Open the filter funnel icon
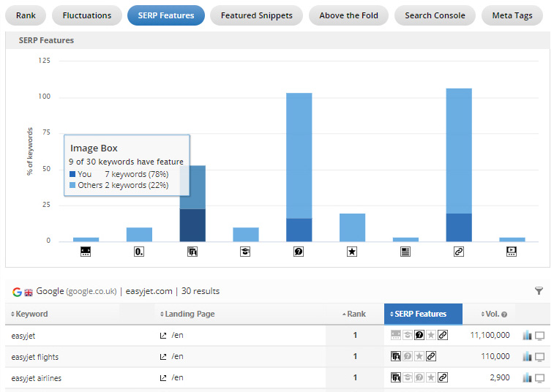The width and height of the screenshot is (554, 392). 539,291
